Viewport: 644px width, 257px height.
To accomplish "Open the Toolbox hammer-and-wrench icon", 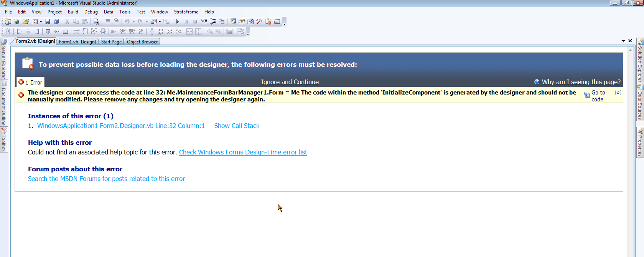I will (x=259, y=22).
